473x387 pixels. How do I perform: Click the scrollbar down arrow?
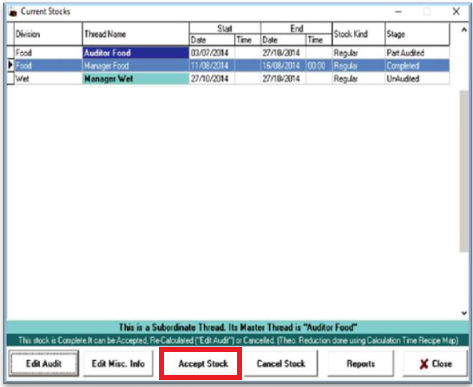[464, 313]
